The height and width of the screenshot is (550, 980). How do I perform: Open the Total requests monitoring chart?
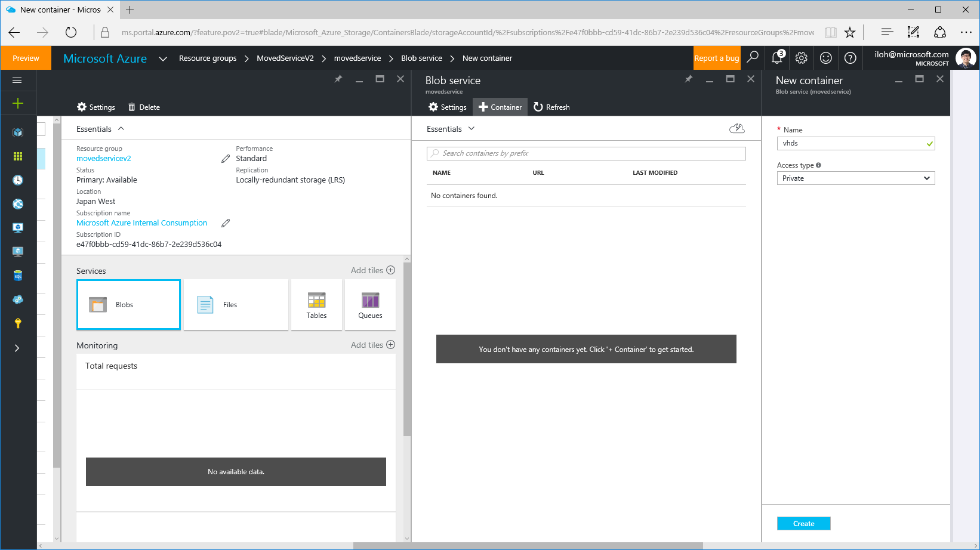[236, 432]
